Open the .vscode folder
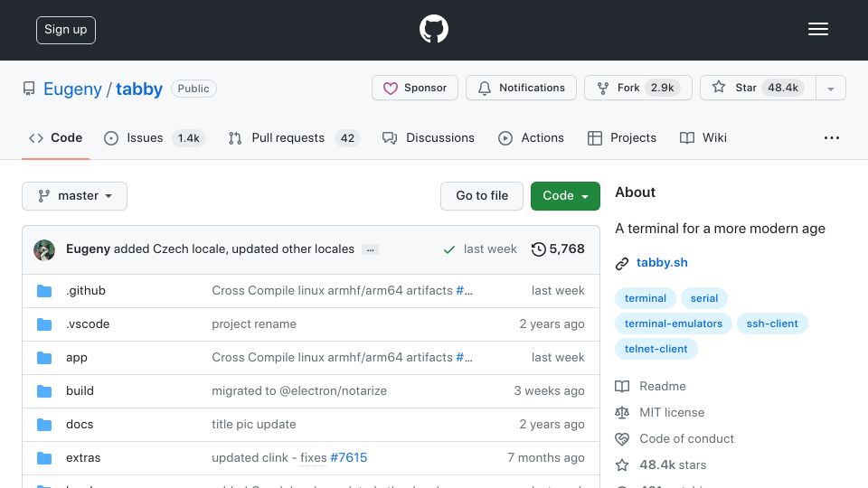The height and width of the screenshot is (488, 868). click(x=88, y=324)
